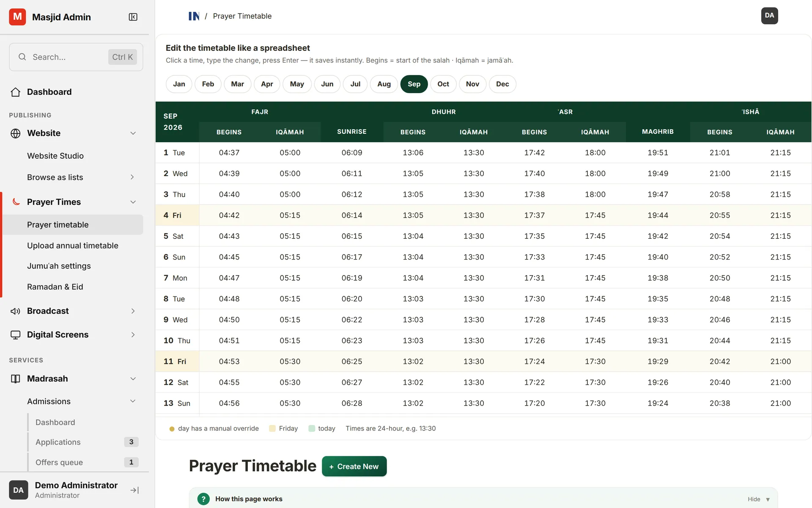Click the search magnifier icon
The height and width of the screenshot is (508, 812).
coord(22,57)
